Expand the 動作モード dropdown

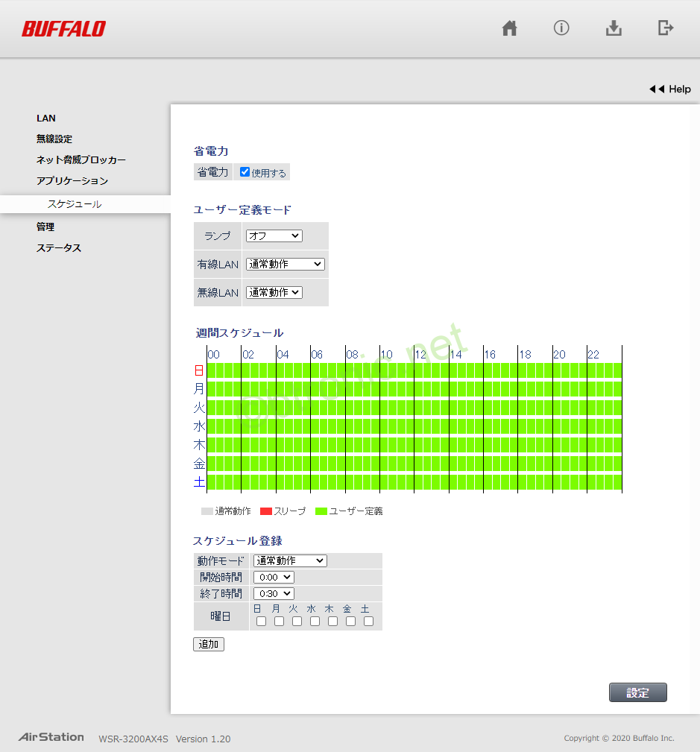290,560
